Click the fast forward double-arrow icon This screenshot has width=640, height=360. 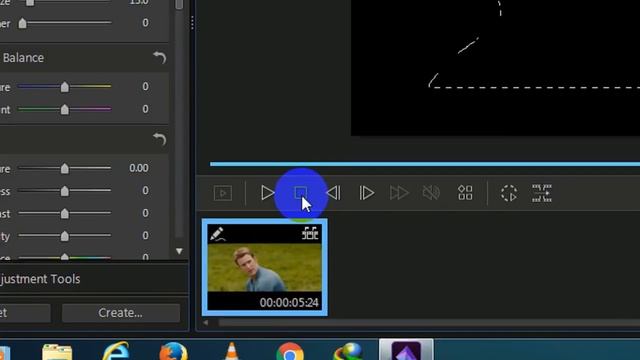click(x=399, y=193)
